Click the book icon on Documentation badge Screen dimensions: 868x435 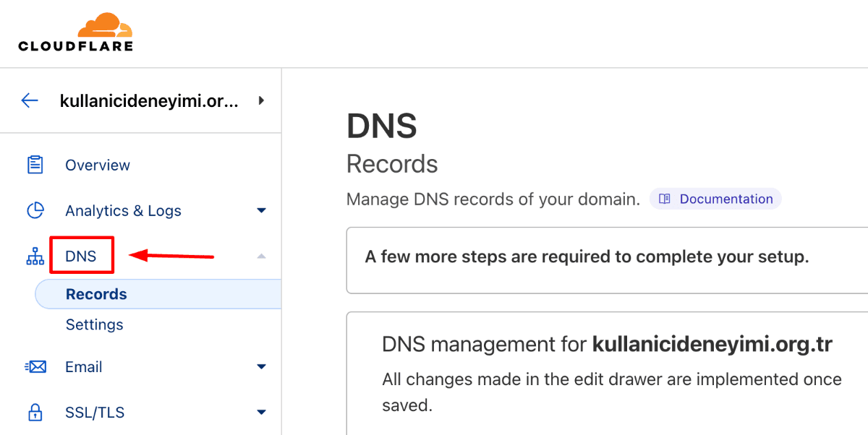[x=663, y=198]
